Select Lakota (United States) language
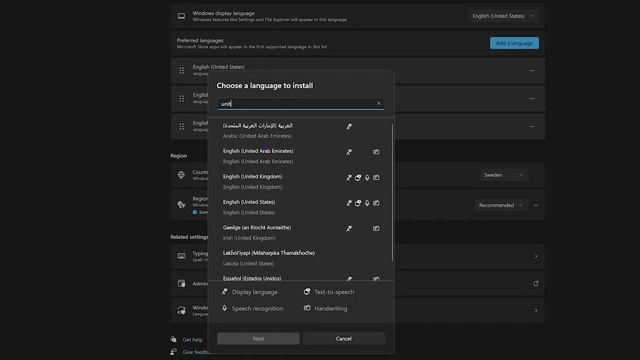The height and width of the screenshot is (360, 640). tap(300, 258)
